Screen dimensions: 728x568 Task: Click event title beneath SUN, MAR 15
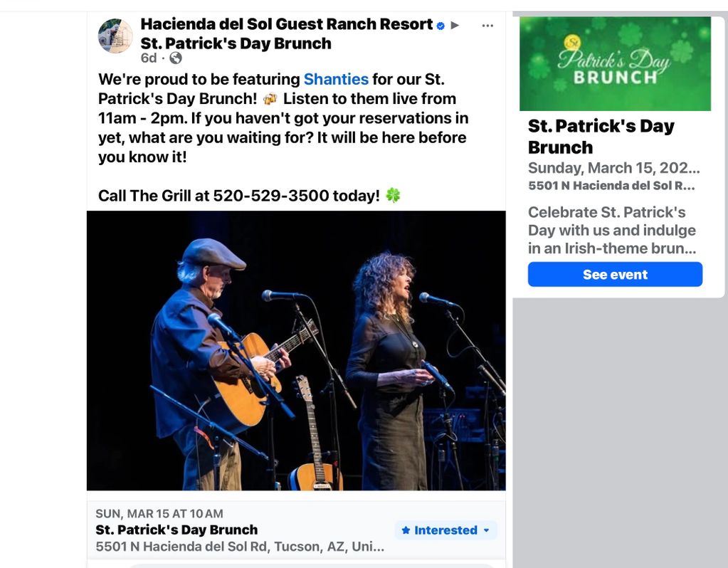click(x=176, y=530)
